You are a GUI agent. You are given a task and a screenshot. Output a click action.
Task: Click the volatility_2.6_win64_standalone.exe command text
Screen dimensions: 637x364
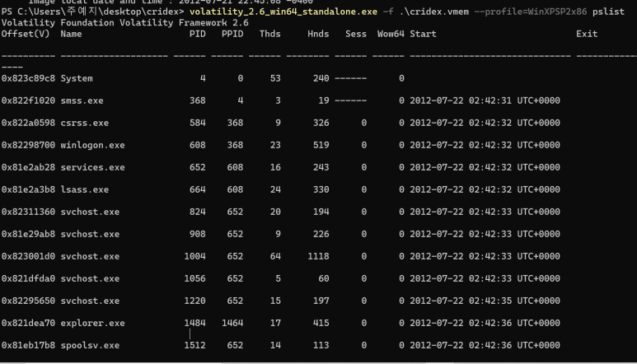(x=283, y=12)
